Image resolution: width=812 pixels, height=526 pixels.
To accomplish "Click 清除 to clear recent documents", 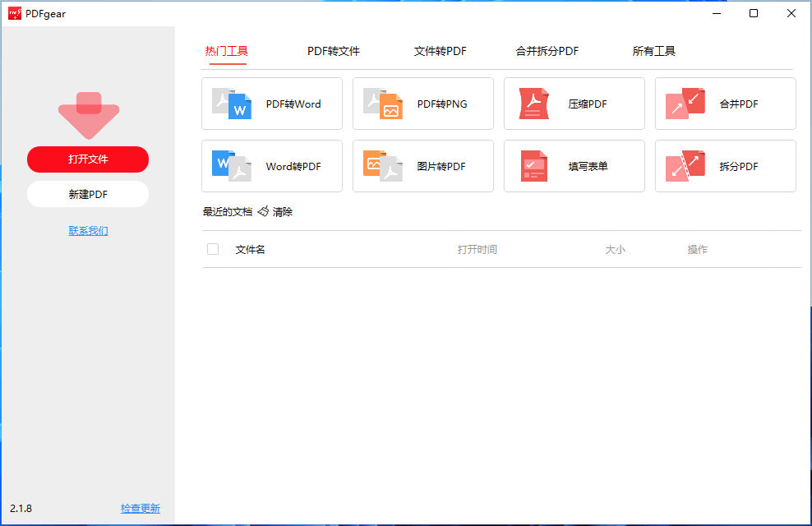I will 283,211.
